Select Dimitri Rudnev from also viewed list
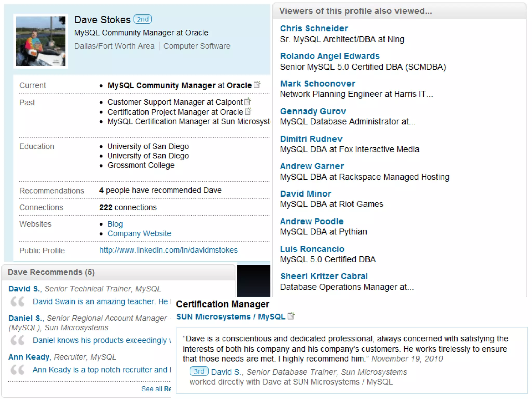The width and height of the screenshot is (532, 399). tap(311, 139)
